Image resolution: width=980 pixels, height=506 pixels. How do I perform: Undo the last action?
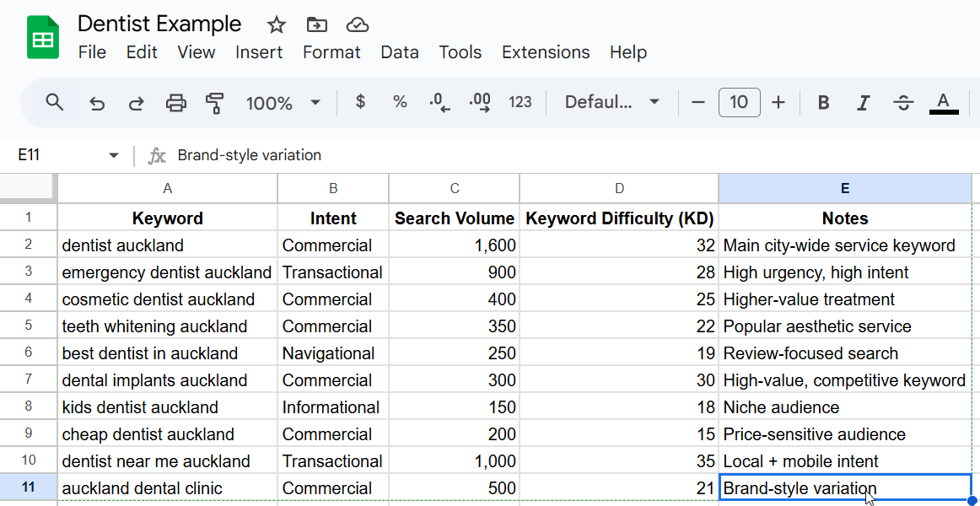97,102
